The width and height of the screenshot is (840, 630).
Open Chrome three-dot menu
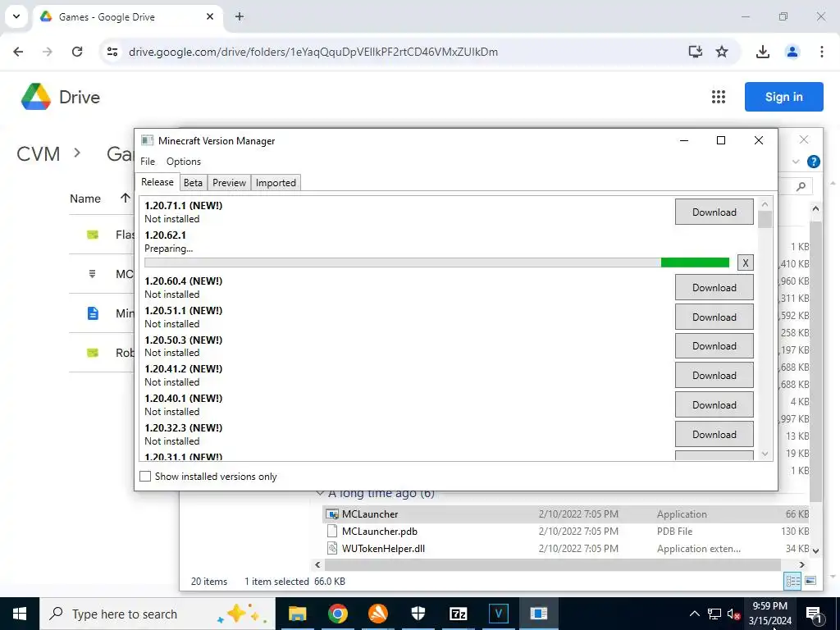[821, 52]
